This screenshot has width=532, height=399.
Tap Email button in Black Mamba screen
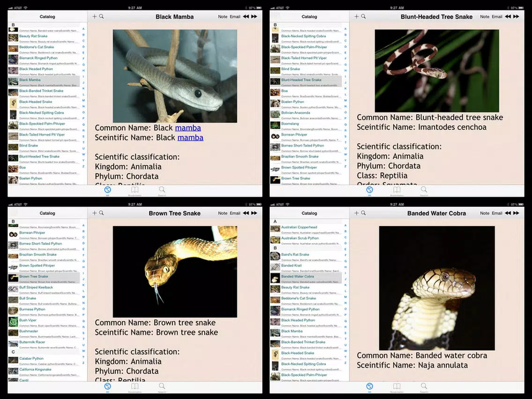pyautogui.click(x=235, y=17)
